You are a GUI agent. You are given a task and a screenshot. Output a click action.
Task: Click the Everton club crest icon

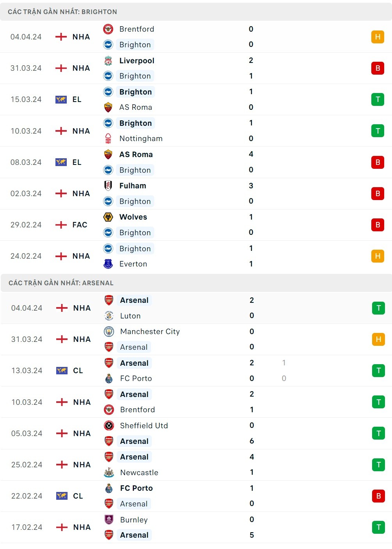(x=108, y=264)
